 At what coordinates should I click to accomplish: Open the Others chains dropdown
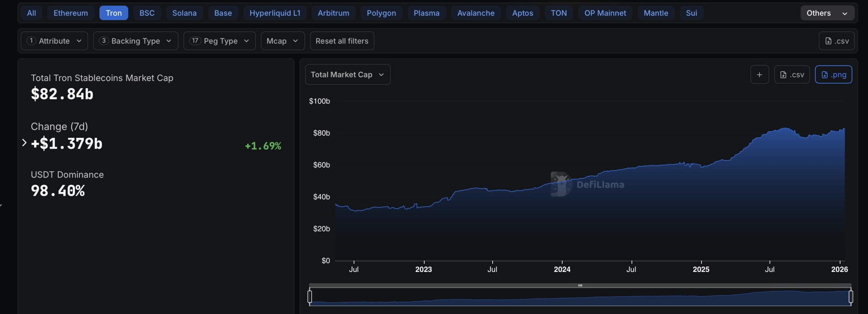coord(827,13)
